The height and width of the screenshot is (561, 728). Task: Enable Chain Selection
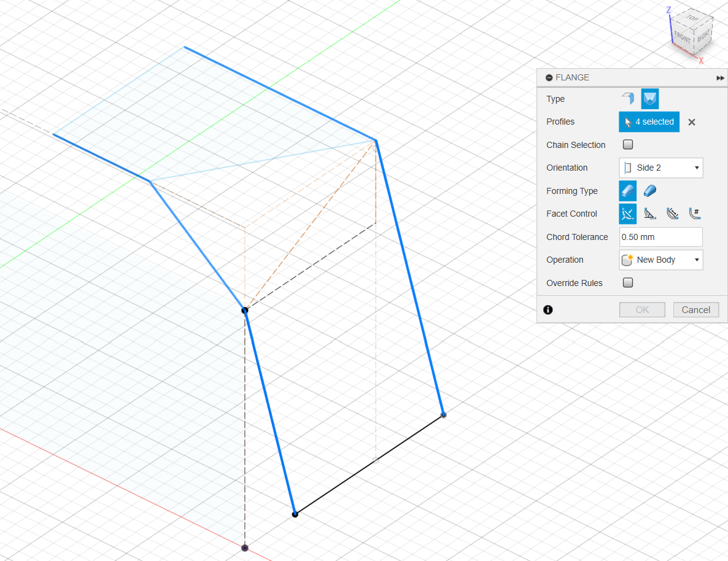[x=627, y=144]
